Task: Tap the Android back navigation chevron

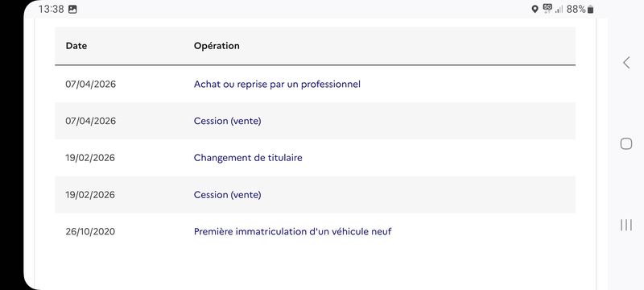Action: pos(626,63)
